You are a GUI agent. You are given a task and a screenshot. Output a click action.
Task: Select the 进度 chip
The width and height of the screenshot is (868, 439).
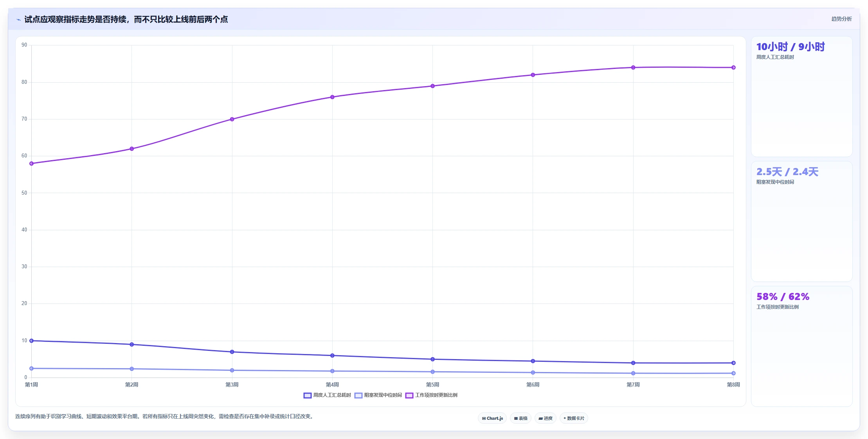click(x=545, y=418)
